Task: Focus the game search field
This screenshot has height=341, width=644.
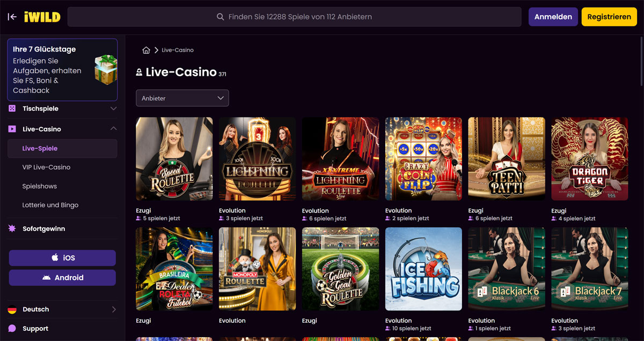Action: pos(295,17)
